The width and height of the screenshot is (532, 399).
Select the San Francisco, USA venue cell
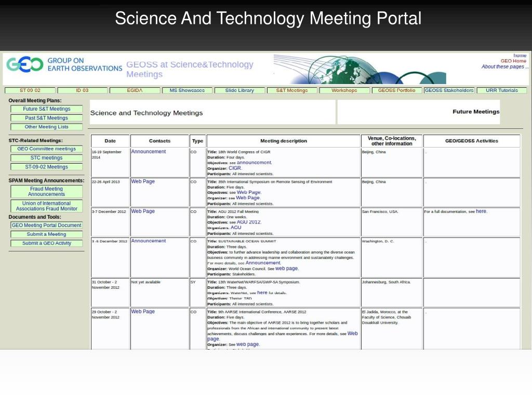[392, 222]
